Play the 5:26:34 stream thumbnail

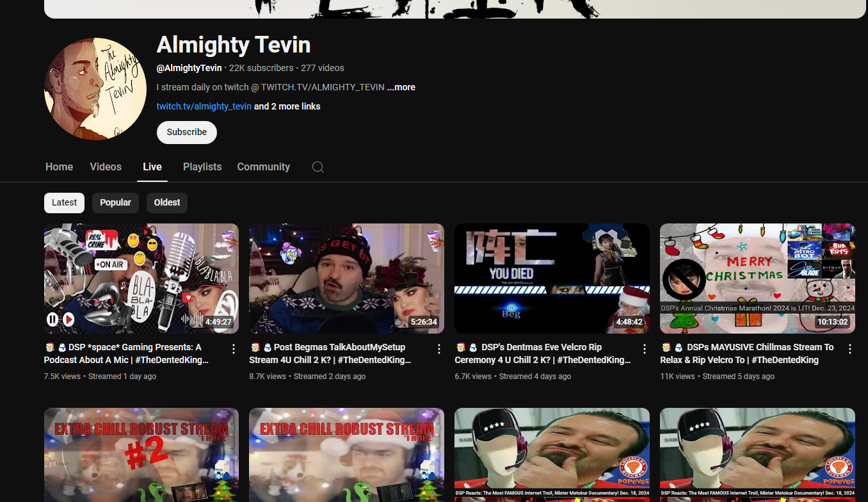pyautogui.click(x=346, y=279)
